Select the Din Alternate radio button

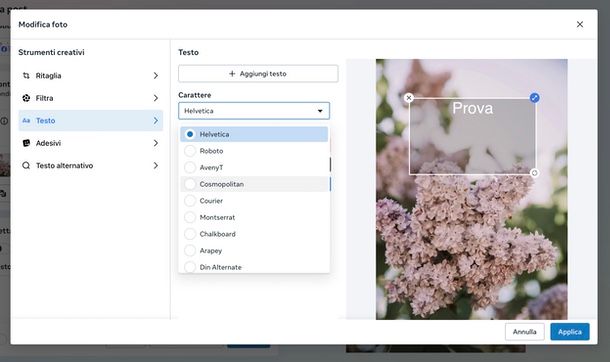pyautogui.click(x=190, y=267)
